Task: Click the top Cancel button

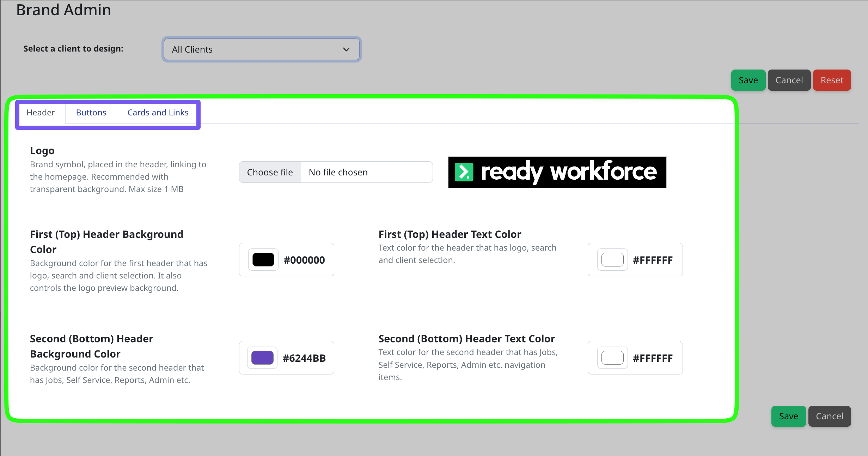Action: click(789, 80)
